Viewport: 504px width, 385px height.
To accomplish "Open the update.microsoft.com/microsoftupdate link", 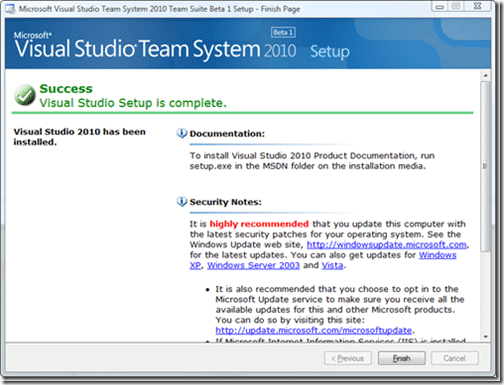I will click(314, 330).
